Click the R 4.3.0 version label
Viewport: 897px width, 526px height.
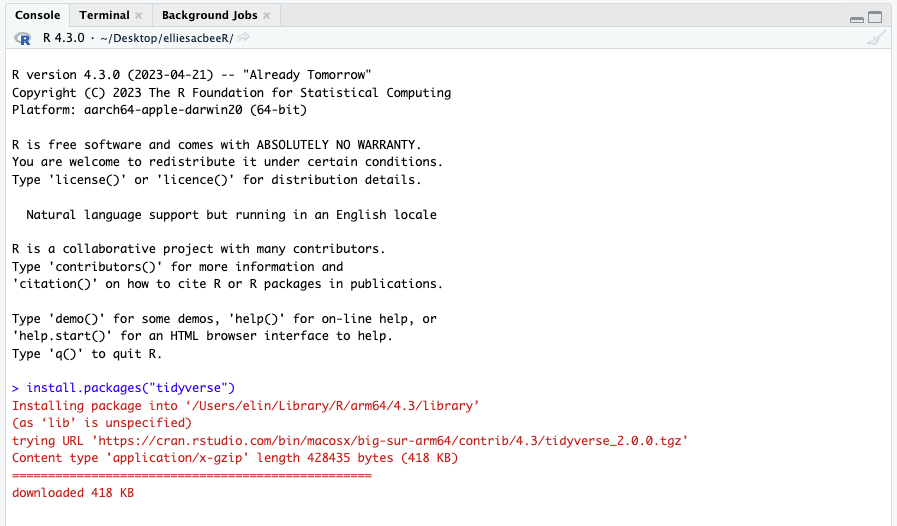click(x=63, y=38)
